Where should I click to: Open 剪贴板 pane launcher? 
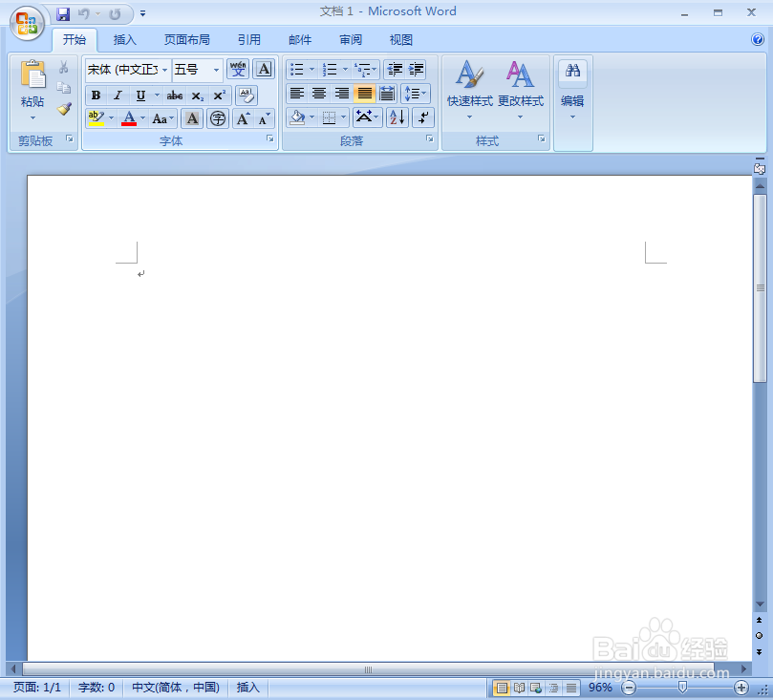point(70,138)
